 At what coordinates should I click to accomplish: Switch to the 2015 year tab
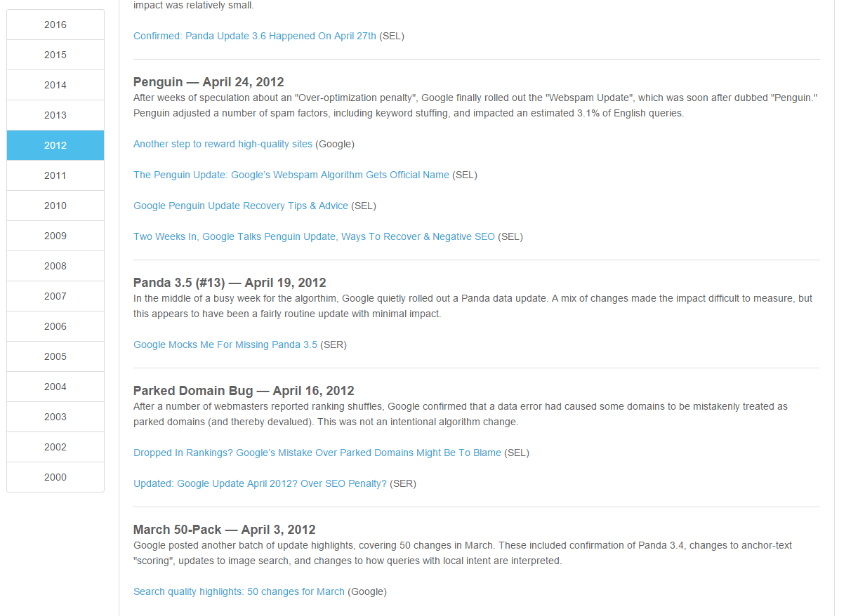(55, 55)
